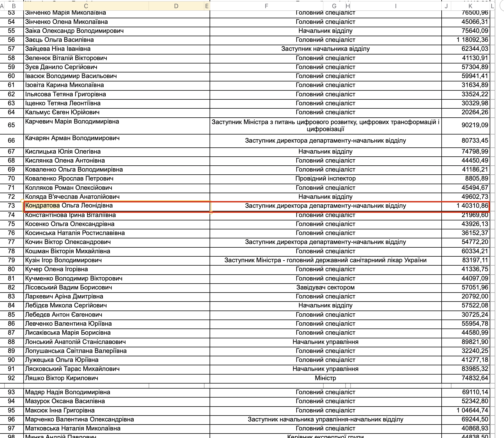Click Завідувач сектором position cell
504x438 pixels.
click(x=326, y=288)
